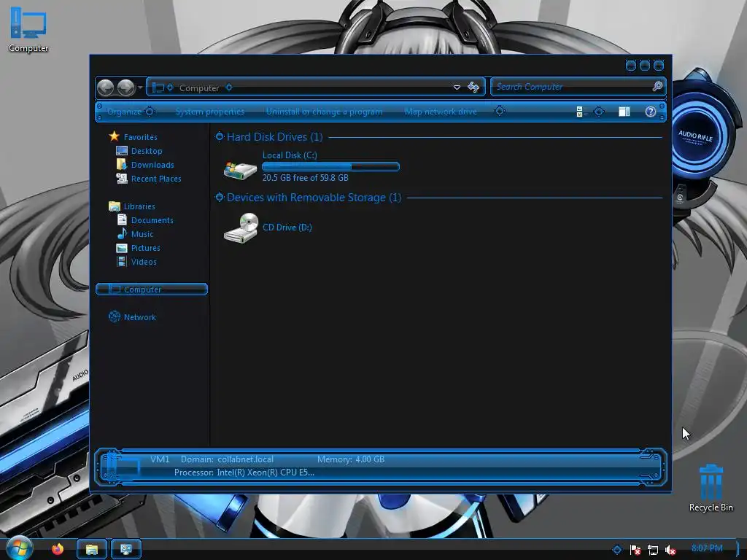Open the Organize menu

[x=131, y=112]
